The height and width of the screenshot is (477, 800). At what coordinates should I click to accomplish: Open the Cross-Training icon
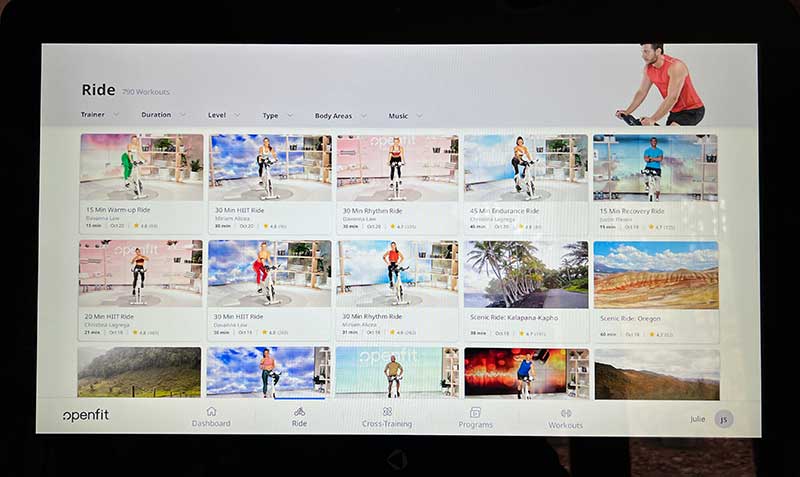[387, 412]
